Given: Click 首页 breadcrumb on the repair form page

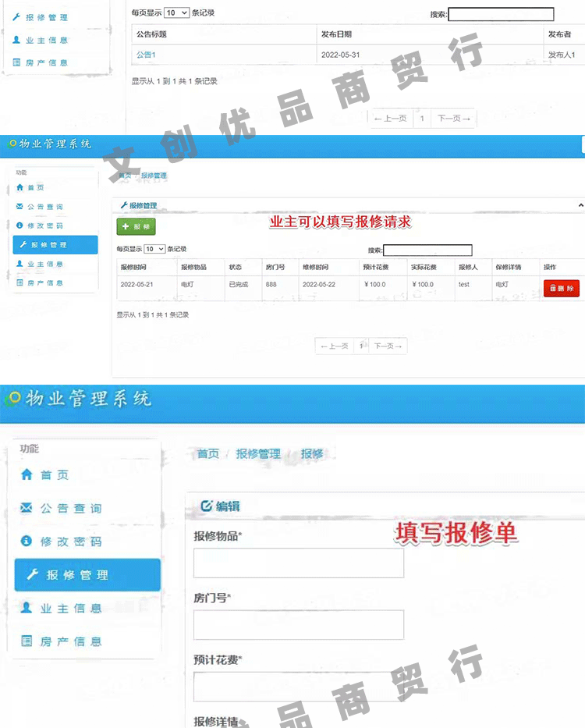Looking at the screenshot, I should pos(208,453).
